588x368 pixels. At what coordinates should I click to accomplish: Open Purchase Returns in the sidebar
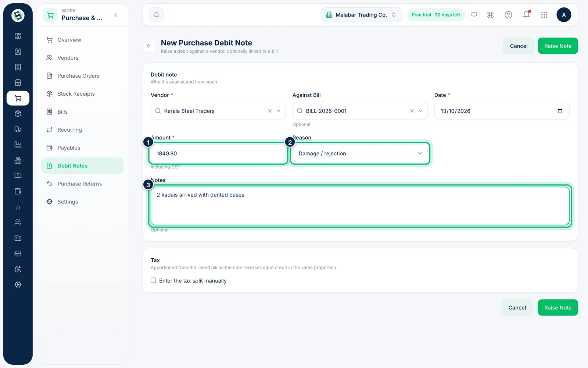point(82,184)
